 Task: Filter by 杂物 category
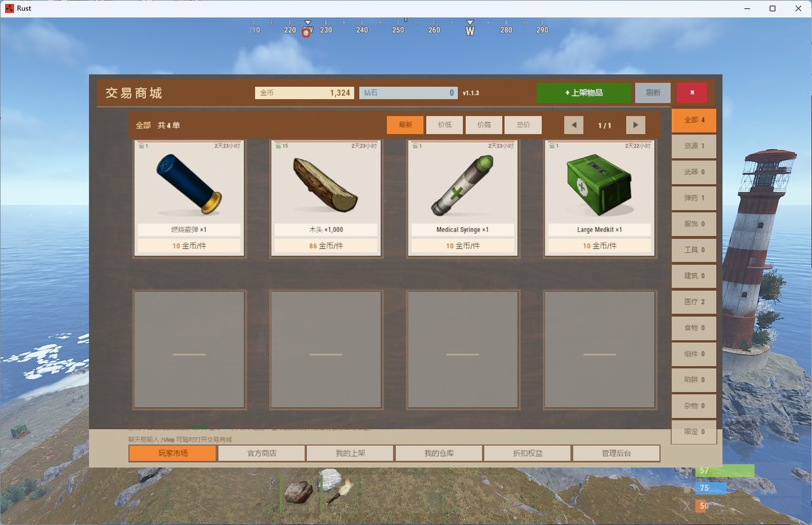click(694, 406)
